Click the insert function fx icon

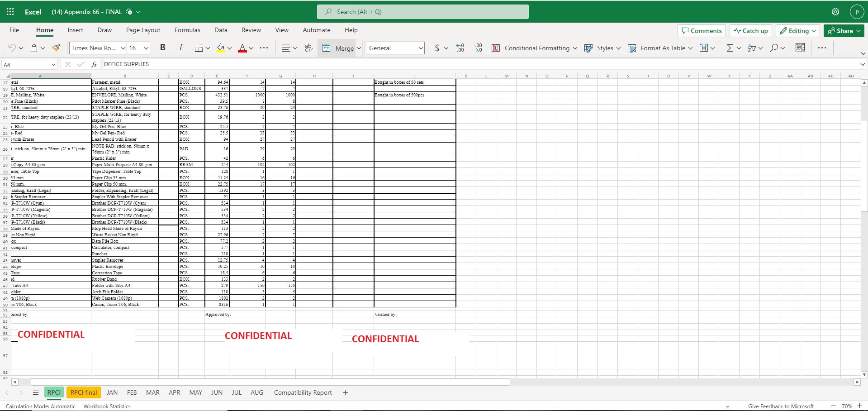(94, 64)
